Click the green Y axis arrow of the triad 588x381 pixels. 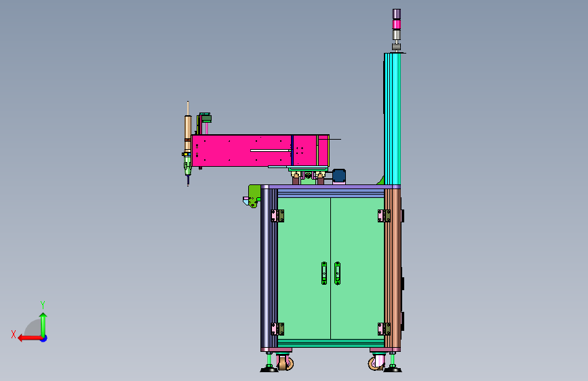pyautogui.click(x=43, y=324)
